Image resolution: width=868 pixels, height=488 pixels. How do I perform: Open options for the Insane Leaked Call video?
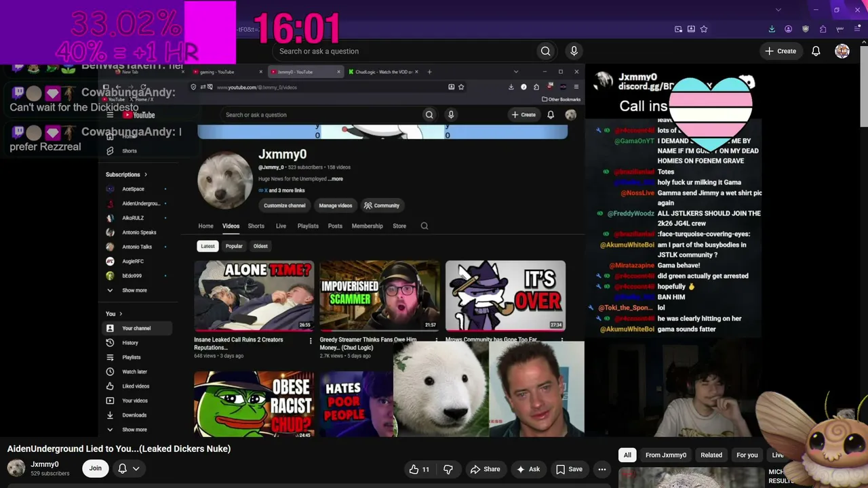click(311, 340)
